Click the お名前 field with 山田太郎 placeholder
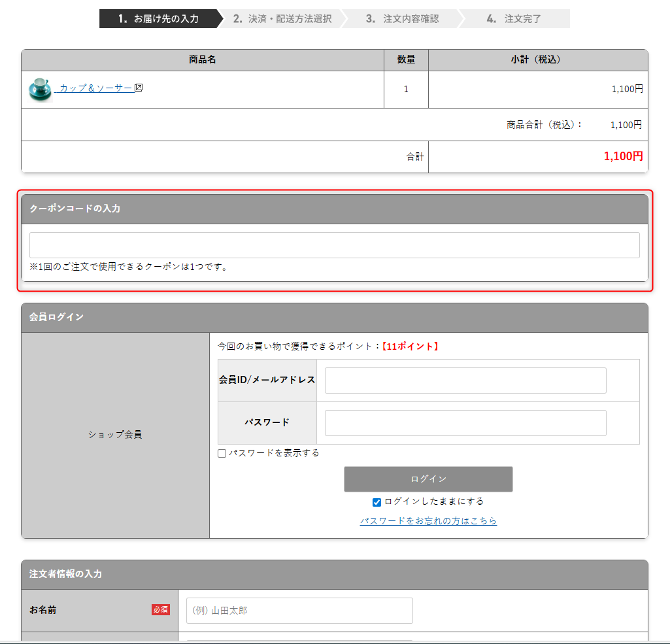This screenshot has height=644, width=670. [x=299, y=611]
